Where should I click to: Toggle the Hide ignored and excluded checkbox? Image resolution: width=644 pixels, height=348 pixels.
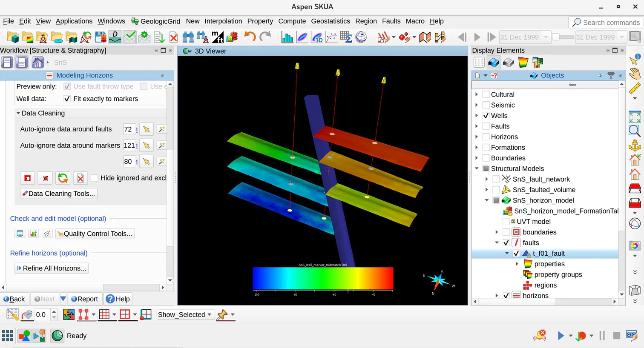95,178
